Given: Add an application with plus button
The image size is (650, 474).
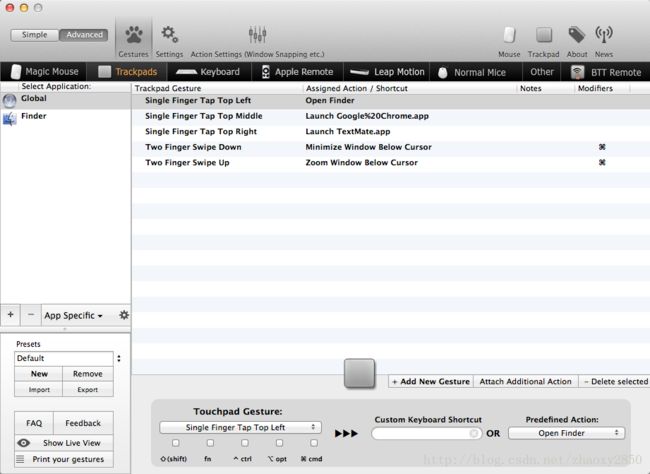Looking at the screenshot, I should tap(10, 315).
